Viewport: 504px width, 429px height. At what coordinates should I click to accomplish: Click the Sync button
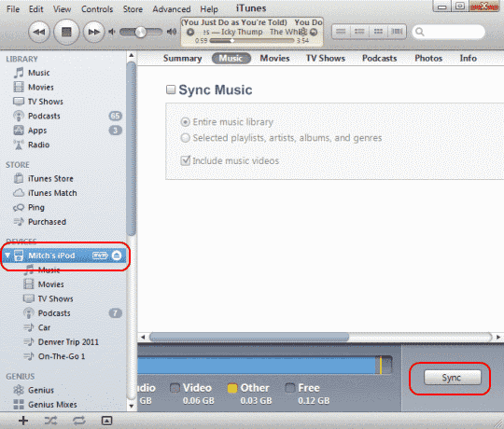pos(453,378)
